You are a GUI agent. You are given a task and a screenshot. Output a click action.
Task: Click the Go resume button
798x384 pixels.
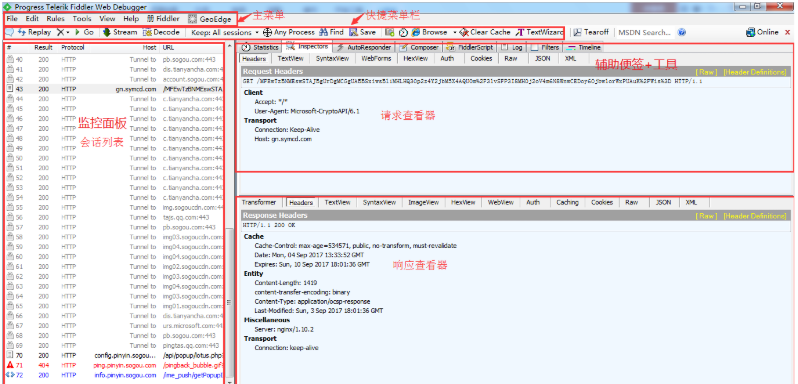[84, 32]
